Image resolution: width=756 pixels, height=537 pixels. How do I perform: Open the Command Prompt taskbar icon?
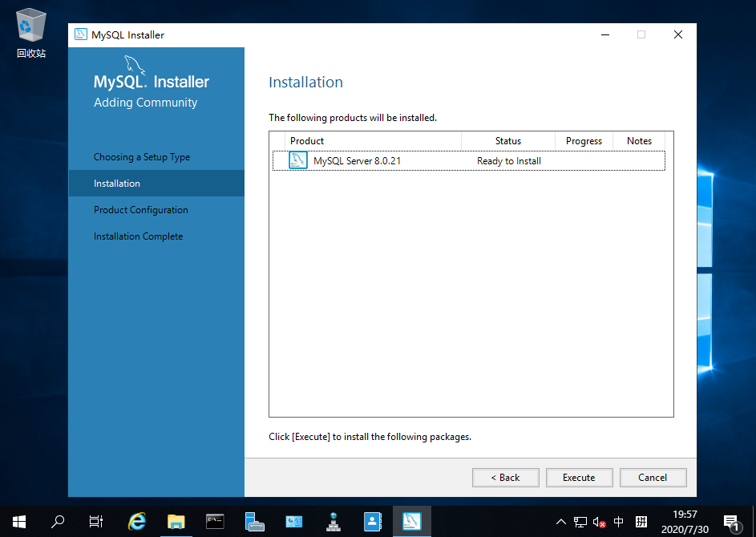pyautogui.click(x=214, y=521)
